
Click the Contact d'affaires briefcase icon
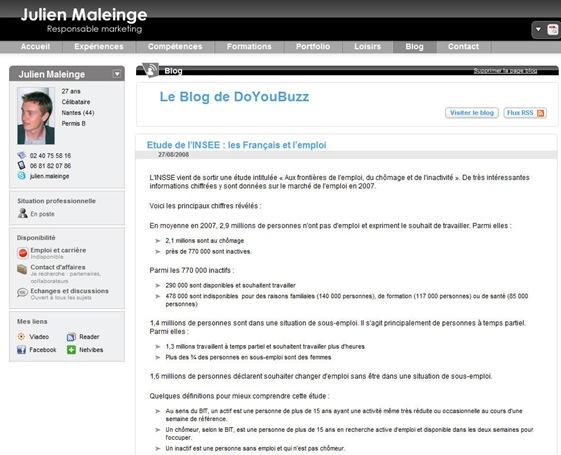(x=22, y=269)
